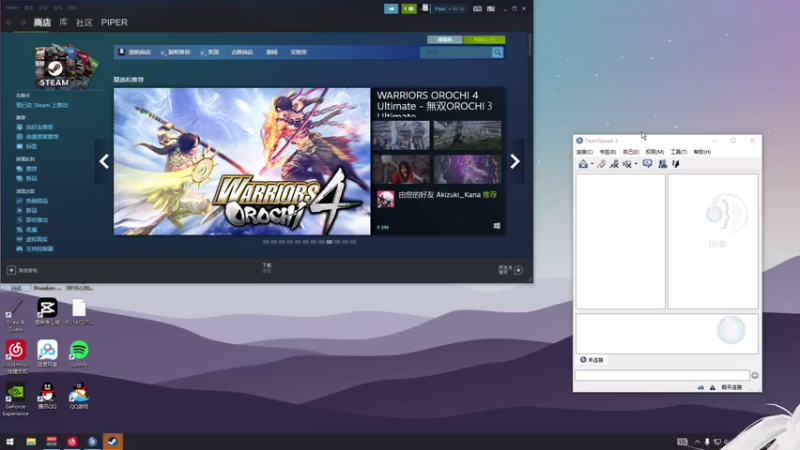
Task: Open Spotify desktop shortcut
Action: 79,354
